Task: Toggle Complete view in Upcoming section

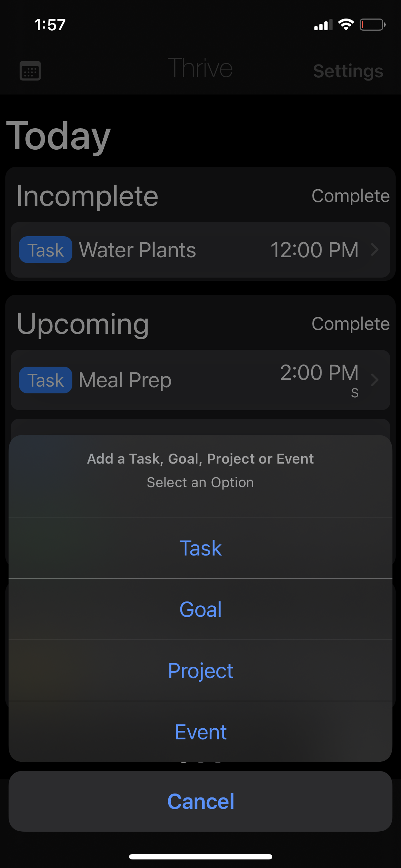Action: pyautogui.click(x=351, y=324)
